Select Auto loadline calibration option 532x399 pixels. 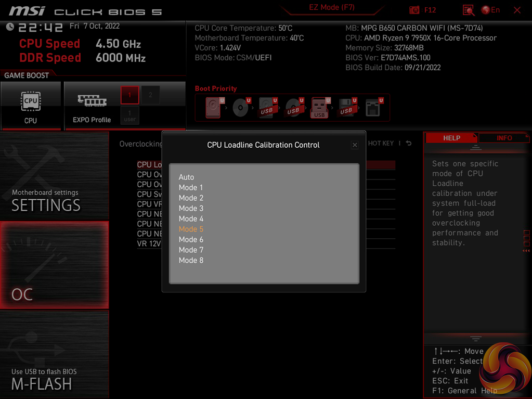(186, 177)
